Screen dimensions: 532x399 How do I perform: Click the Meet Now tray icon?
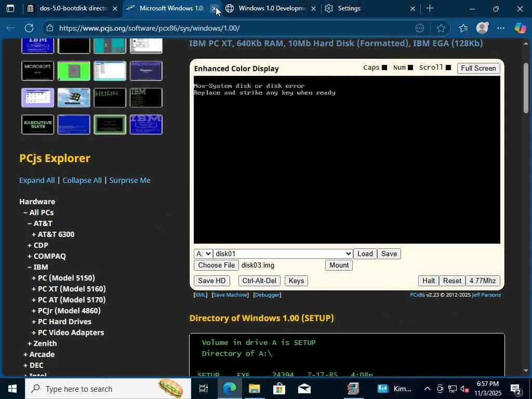pyautogui.click(x=440, y=389)
